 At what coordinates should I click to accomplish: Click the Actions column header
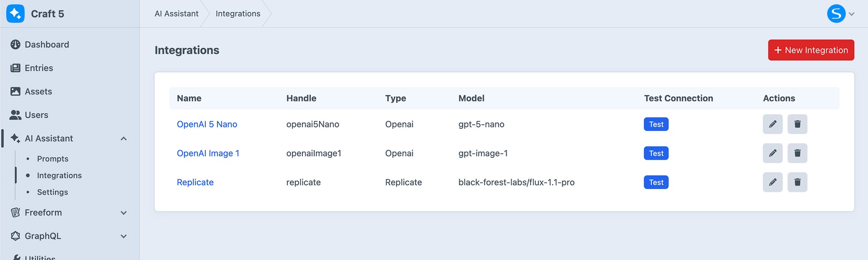coord(779,98)
